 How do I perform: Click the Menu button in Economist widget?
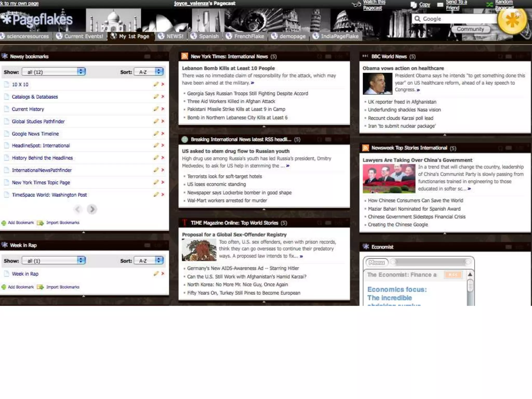click(x=377, y=263)
